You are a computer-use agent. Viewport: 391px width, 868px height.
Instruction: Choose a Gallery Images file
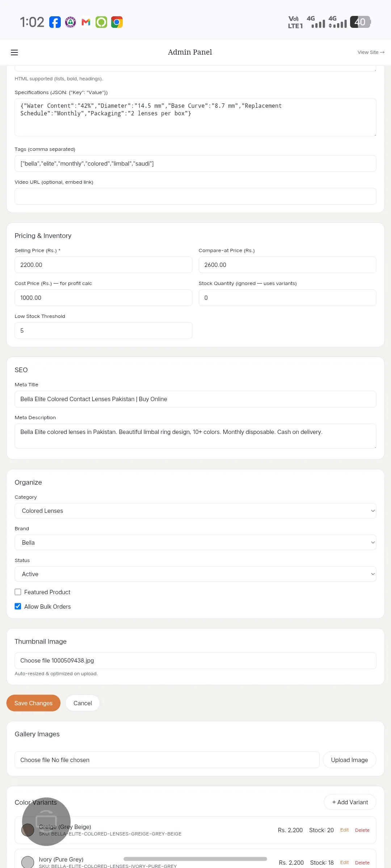167,760
